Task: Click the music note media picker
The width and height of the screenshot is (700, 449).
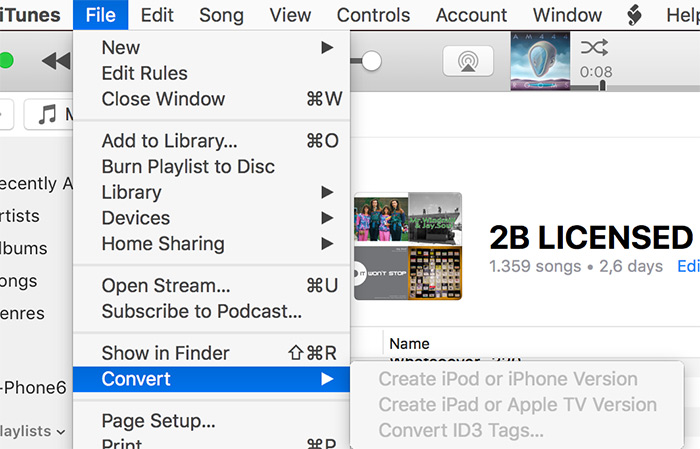Action: click(49, 115)
